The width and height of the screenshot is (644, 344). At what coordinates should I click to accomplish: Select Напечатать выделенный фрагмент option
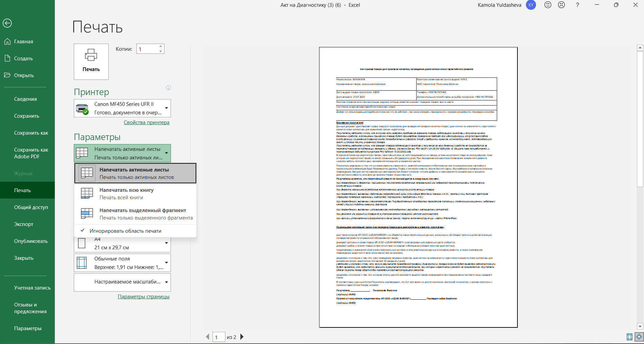click(135, 214)
